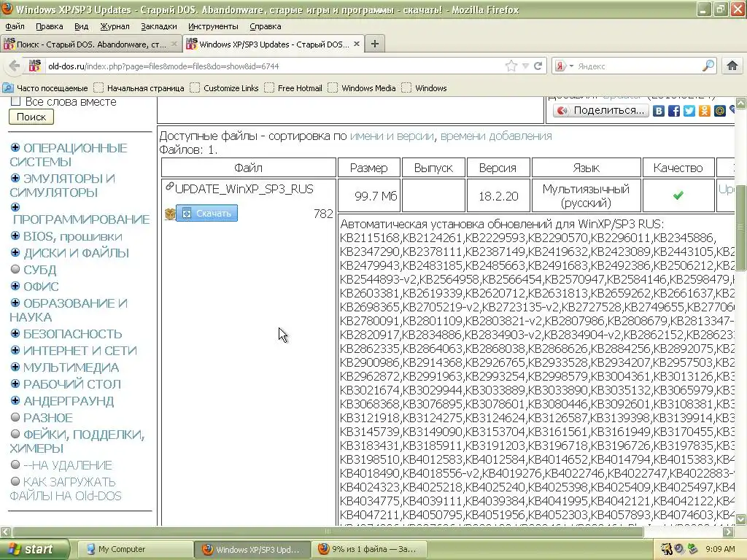Viewport: 747px width, 560px height.
Task: Expand АНДЕРГРАУНД category
Action: (x=15, y=400)
